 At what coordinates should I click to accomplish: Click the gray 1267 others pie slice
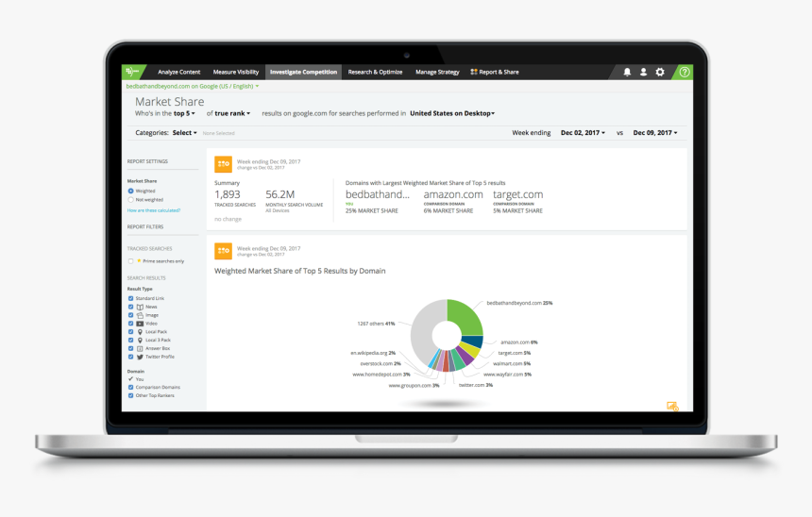tap(423, 331)
